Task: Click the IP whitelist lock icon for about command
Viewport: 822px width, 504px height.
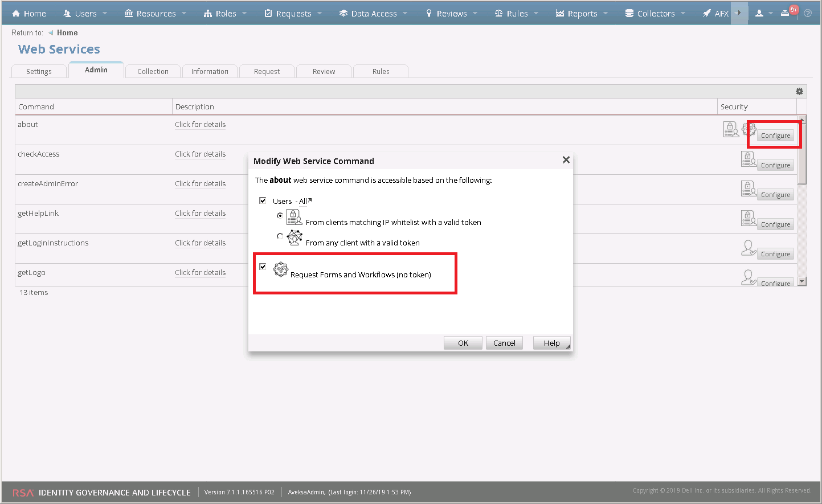Action: tap(731, 129)
